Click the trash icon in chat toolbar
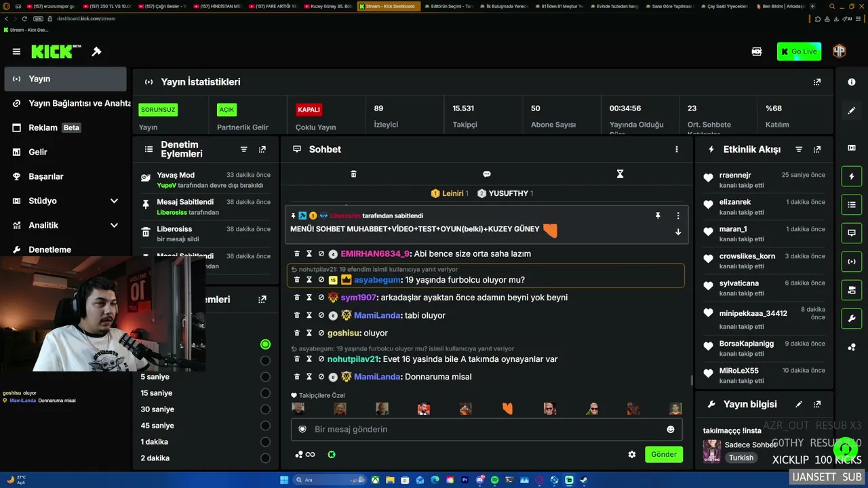Image resolution: width=868 pixels, height=488 pixels. click(353, 174)
